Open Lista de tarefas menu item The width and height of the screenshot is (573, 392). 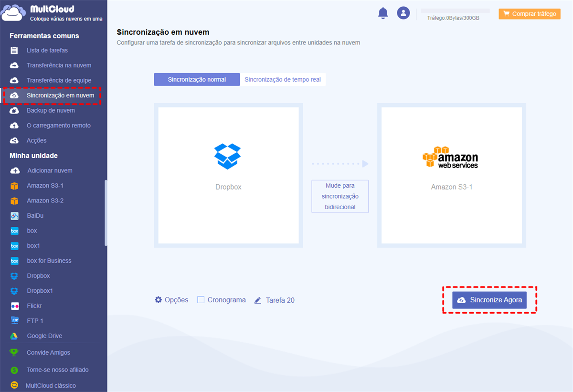[x=47, y=50]
